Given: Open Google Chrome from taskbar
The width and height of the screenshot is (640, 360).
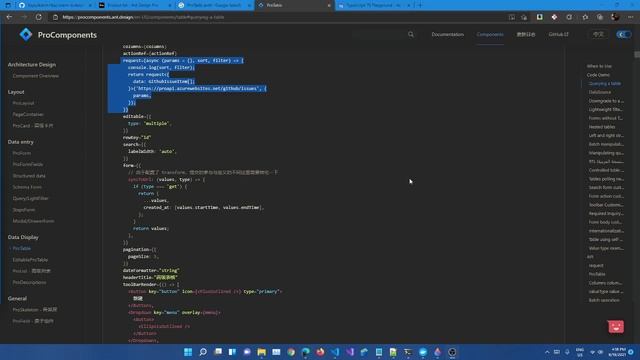Looking at the screenshot, I should 291,352.
